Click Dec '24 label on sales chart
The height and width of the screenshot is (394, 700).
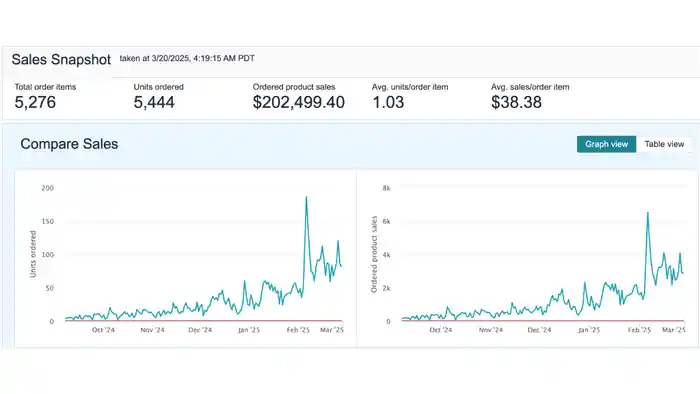click(x=539, y=330)
